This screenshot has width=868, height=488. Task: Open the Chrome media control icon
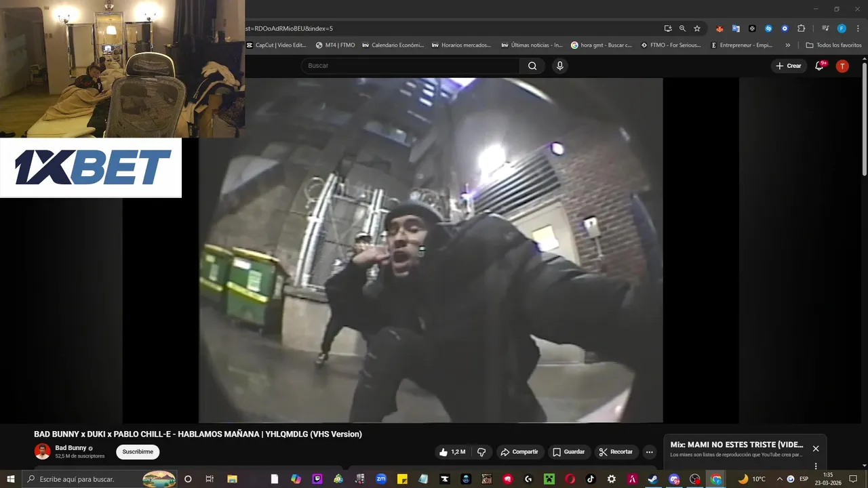tap(825, 28)
